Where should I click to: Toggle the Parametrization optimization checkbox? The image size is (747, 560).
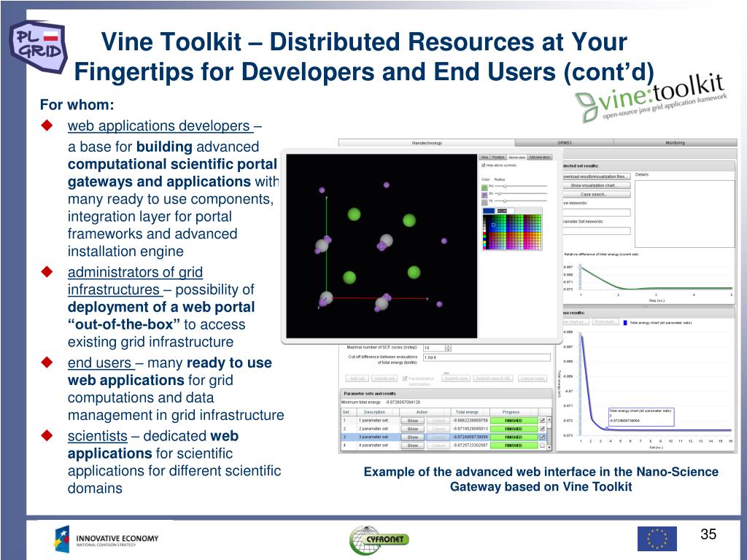tap(405, 378)
